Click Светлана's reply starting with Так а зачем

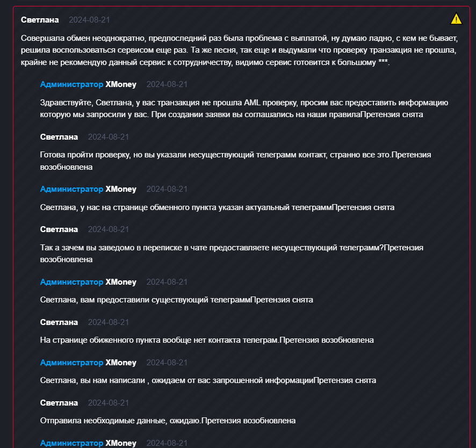point(232,254)
